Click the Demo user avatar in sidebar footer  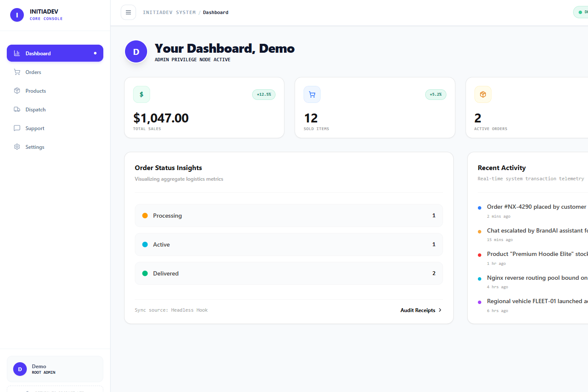coord(20,369)
